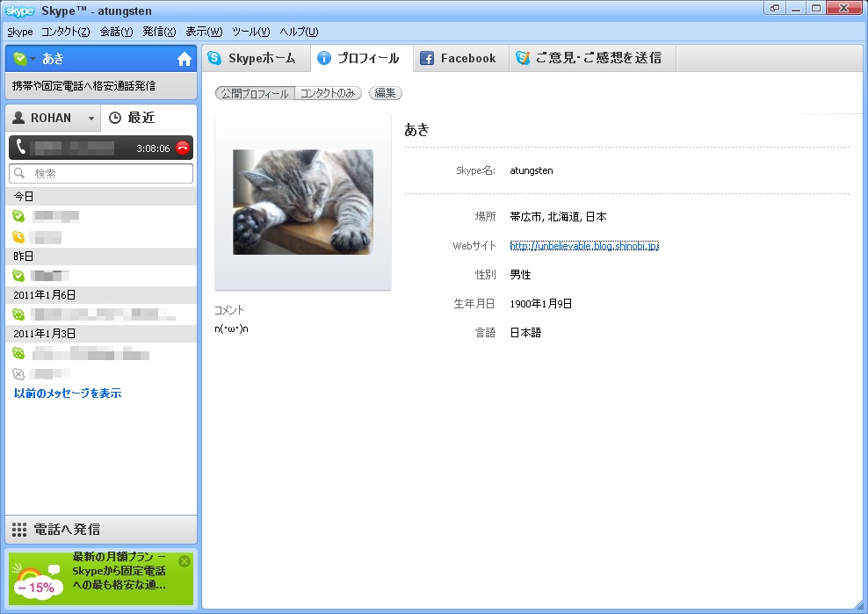This screenshot has height=614, width=868.
Task: Select the 公開プロフィール view toggle
Action: [x=255, y=94]
